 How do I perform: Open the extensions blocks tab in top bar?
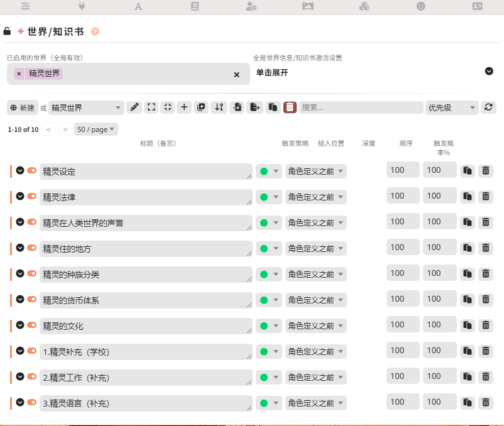[x=364, y=6]
